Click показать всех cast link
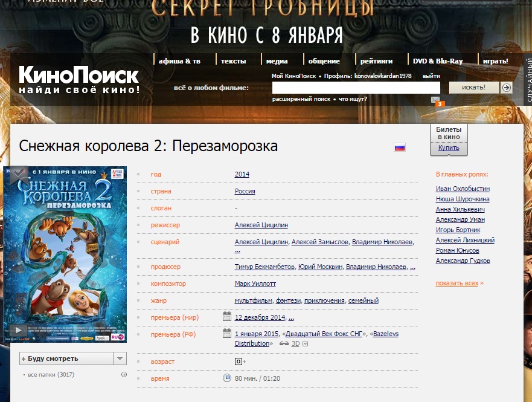 [457, 283]
